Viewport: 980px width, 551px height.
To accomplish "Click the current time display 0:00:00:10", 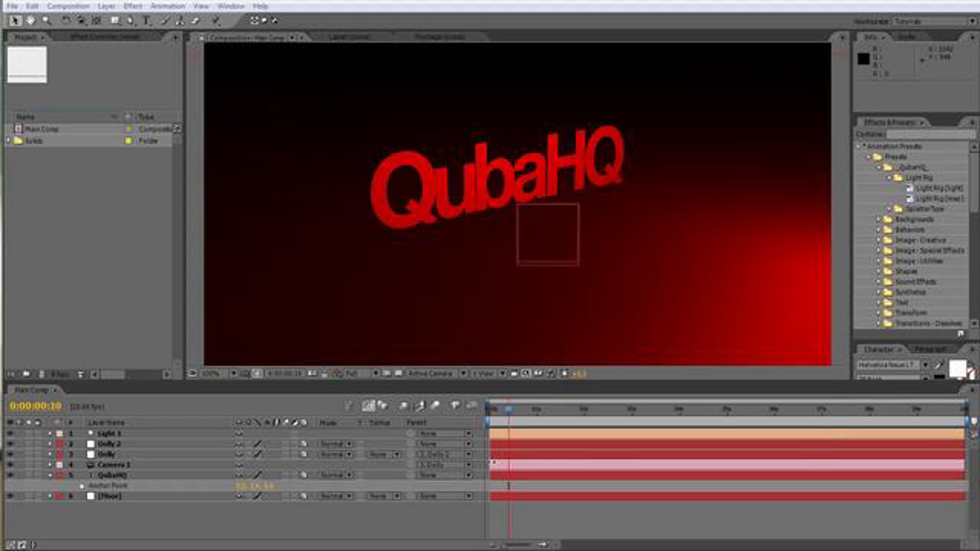I will (x=36, y=406).
